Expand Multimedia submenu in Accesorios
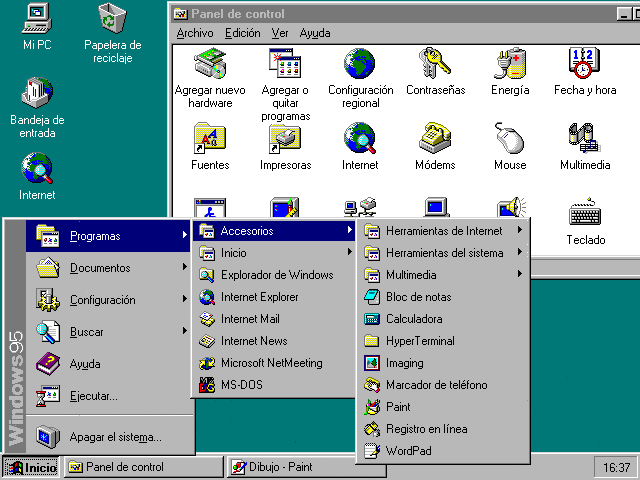This screenshot has width=640, height=480. pyautogui.click(x=443, y=275)
